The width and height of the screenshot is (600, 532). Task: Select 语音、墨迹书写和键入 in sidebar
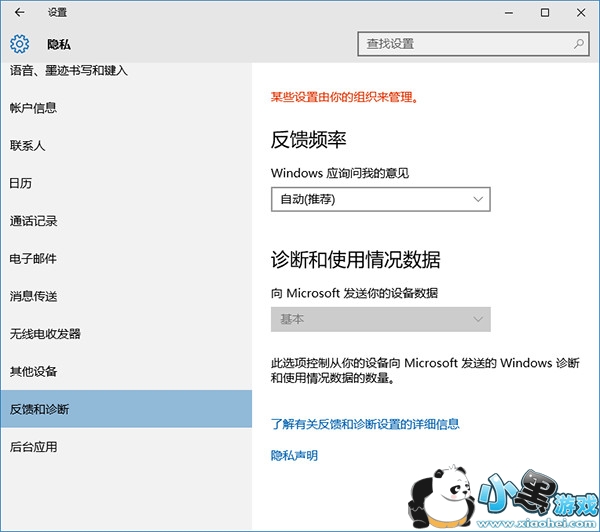pos(126,71)
